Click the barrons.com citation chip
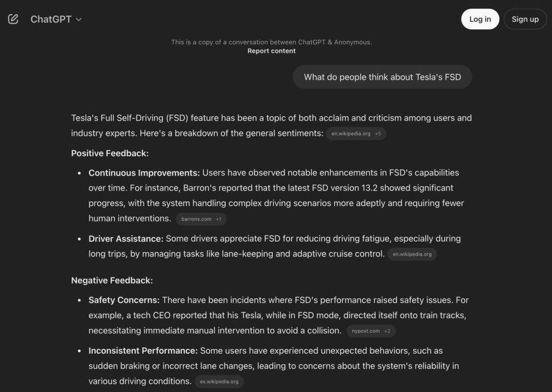This screenshot has height=392, width=552. pyautogui.click(x=201, y=219)
